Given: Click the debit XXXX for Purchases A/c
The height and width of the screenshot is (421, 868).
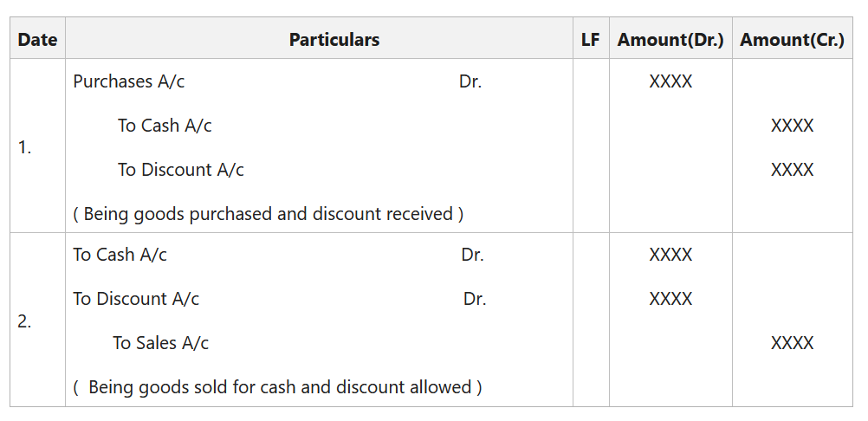Looking at the screenshot, I should point(670,81).
